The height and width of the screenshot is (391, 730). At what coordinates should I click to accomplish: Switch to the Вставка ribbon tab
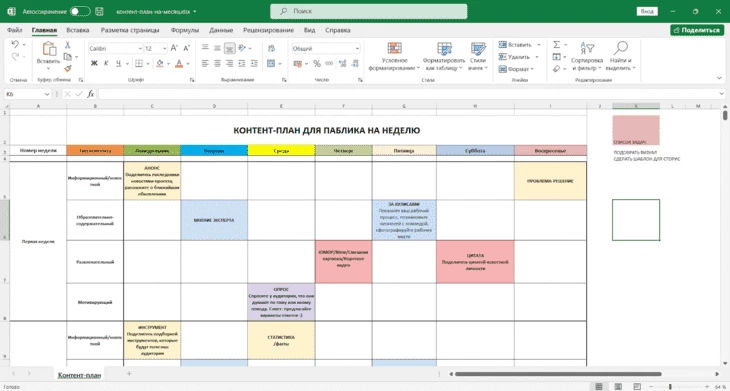78,30
